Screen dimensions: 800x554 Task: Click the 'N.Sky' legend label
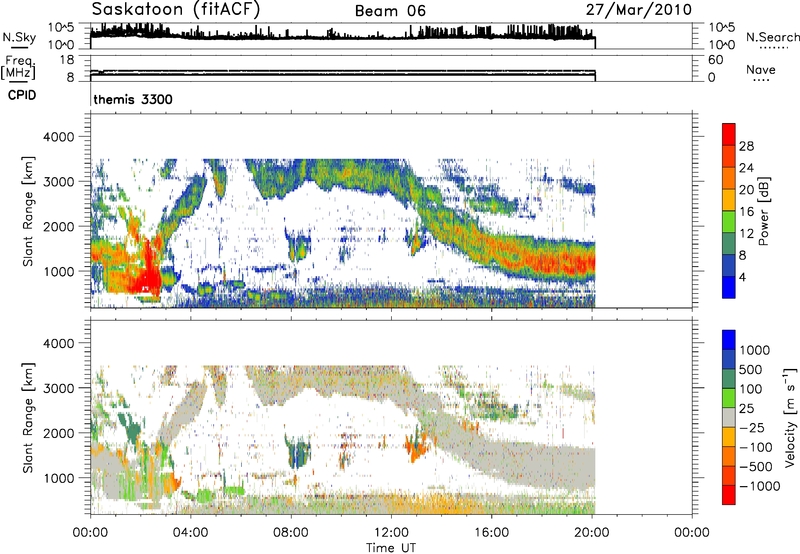(19, 37)
